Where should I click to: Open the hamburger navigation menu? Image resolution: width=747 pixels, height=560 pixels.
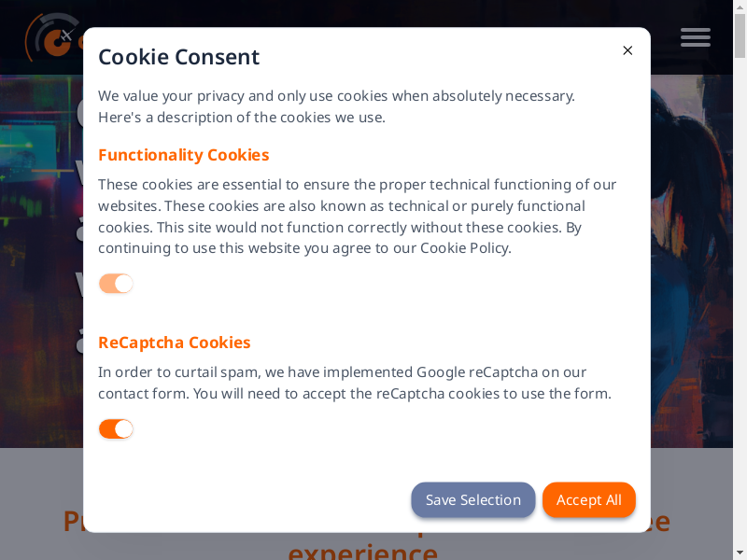point(696,37)
